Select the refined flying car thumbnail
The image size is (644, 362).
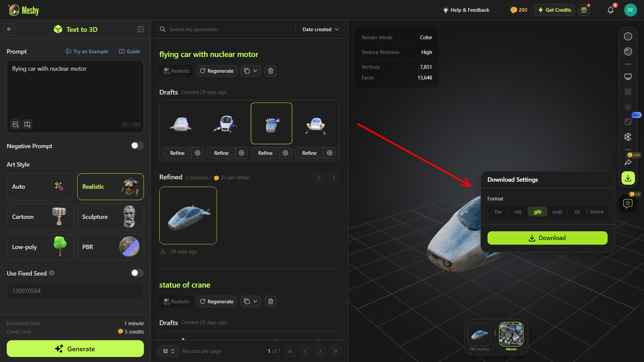pos(188,215)
